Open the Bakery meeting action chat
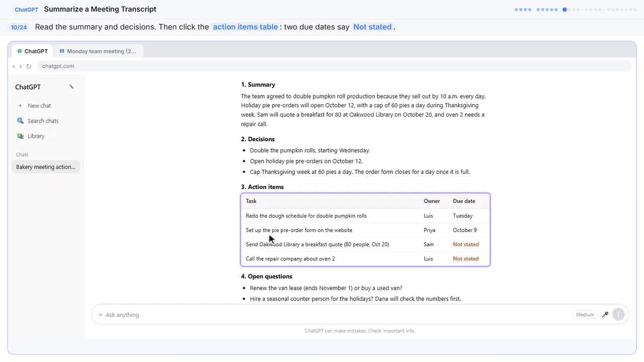Viewport: 644px width, 362px height. [45, 167]
